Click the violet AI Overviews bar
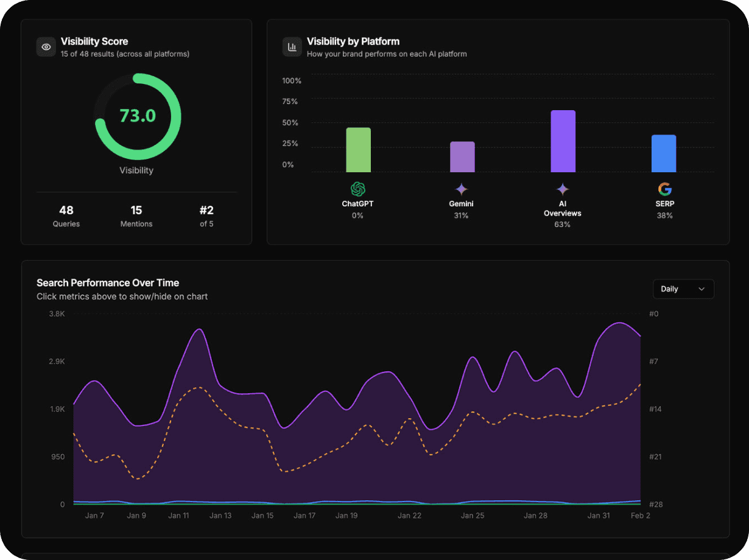The image size is (749, 560). pyautogui.click(x=563, y=141)
